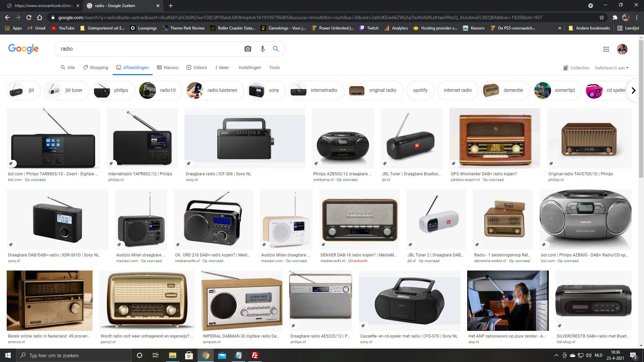The height and width of the screenshot is (362, 644).
Task: Show hidden system tray icons
Action: point(556,355)
